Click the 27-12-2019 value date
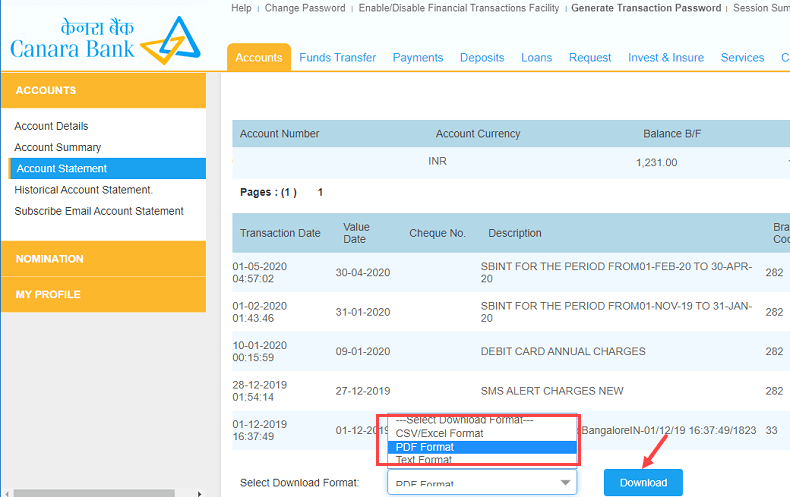Viewport: 790px width, 497px height. pos(363,391)
